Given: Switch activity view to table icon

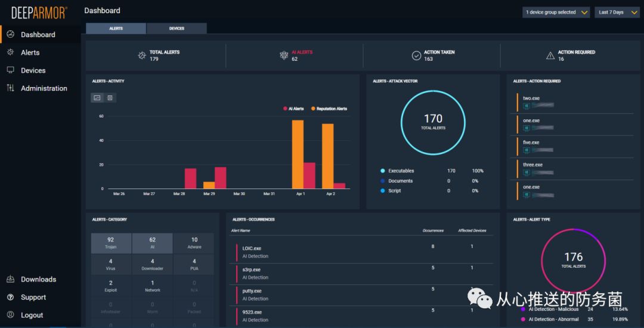Looking at the screenshot, I should (110, 98).
